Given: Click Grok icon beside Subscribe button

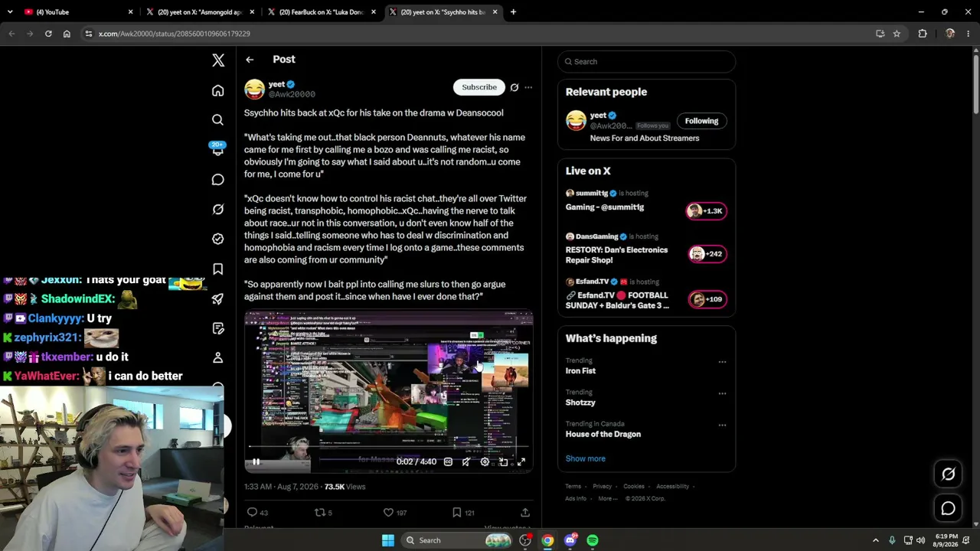Looking at the screenshot, I should point(514,87).
